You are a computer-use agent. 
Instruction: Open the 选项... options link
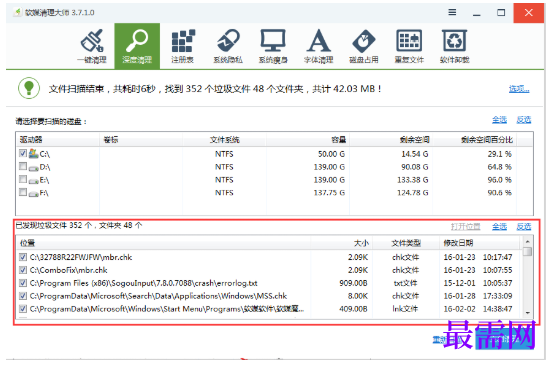tap(519, 89)
